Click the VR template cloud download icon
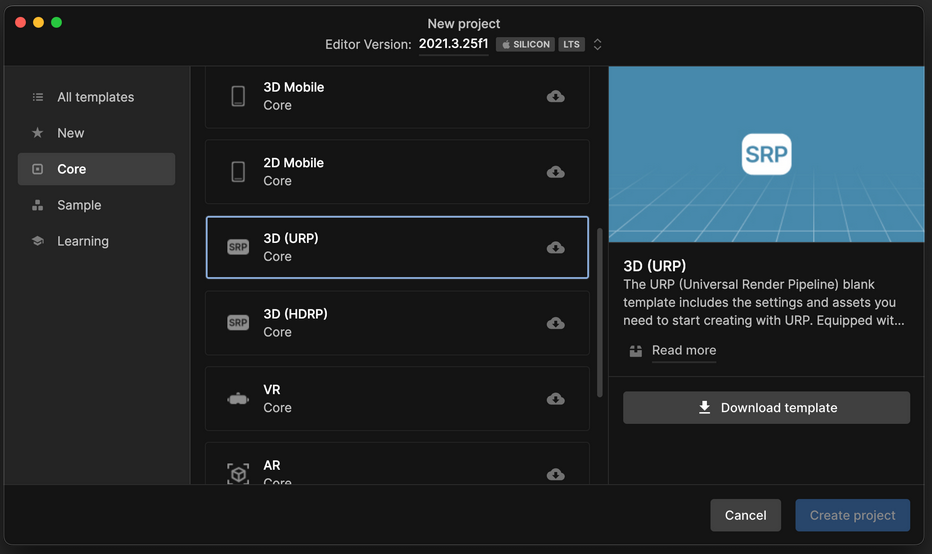The image size is (932, 554). coord(556,398)
